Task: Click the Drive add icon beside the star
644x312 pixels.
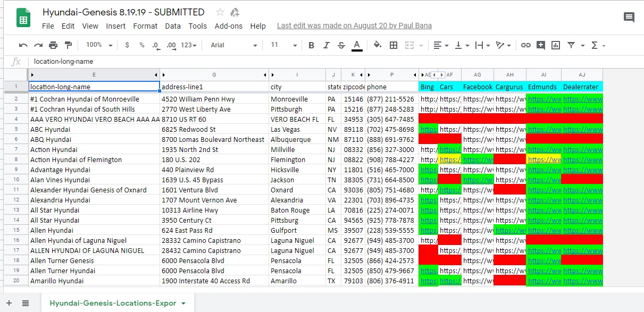Action: [x=234, y=12]
